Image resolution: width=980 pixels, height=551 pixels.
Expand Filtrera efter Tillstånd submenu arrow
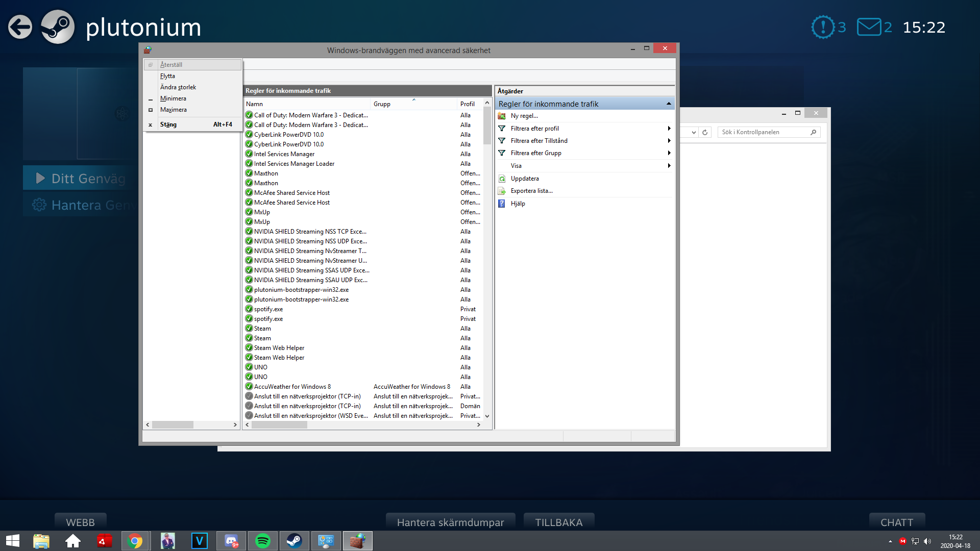pyautogui.click(x=669, y=141)
